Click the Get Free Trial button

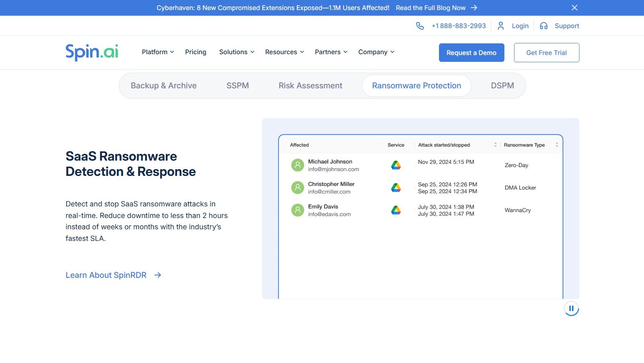(x=546, y=53)
